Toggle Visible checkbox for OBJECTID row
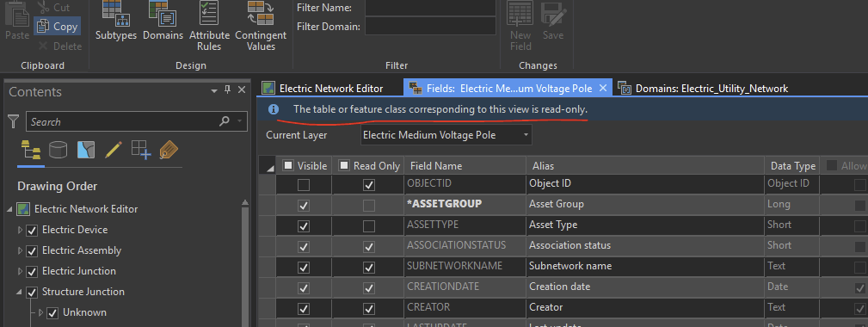This screenshot has width=868, height=327. 304,185
